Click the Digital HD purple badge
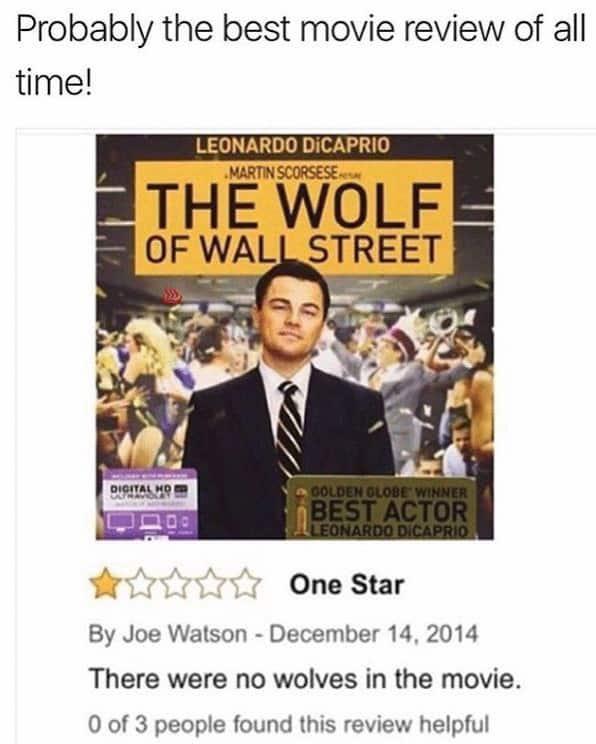 coord(147,504)
